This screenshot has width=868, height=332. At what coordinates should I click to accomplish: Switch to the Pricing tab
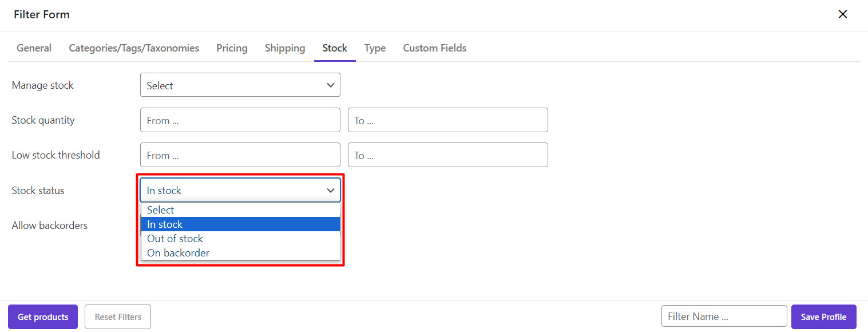232,48
